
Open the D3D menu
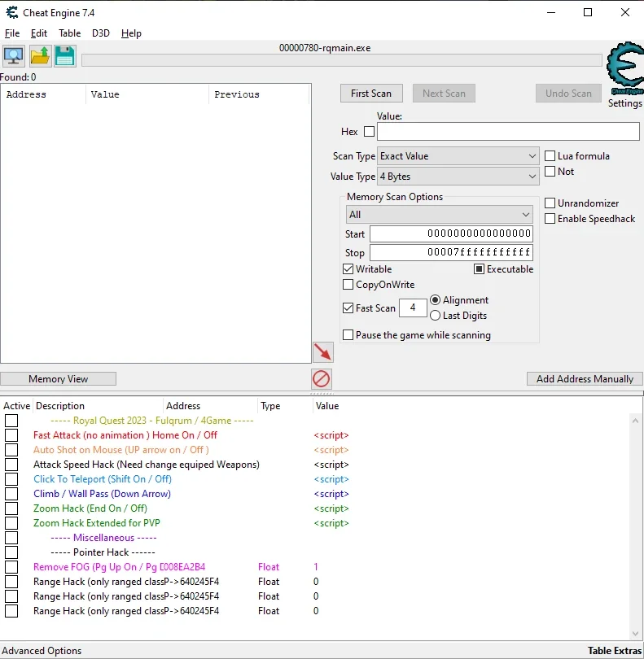coord(101,33)
